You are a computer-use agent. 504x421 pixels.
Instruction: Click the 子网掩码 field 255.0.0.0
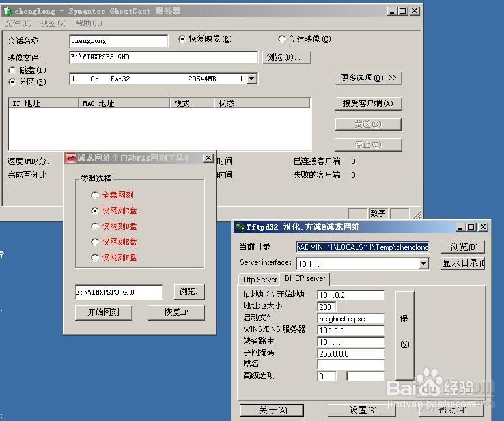point(351,353)
